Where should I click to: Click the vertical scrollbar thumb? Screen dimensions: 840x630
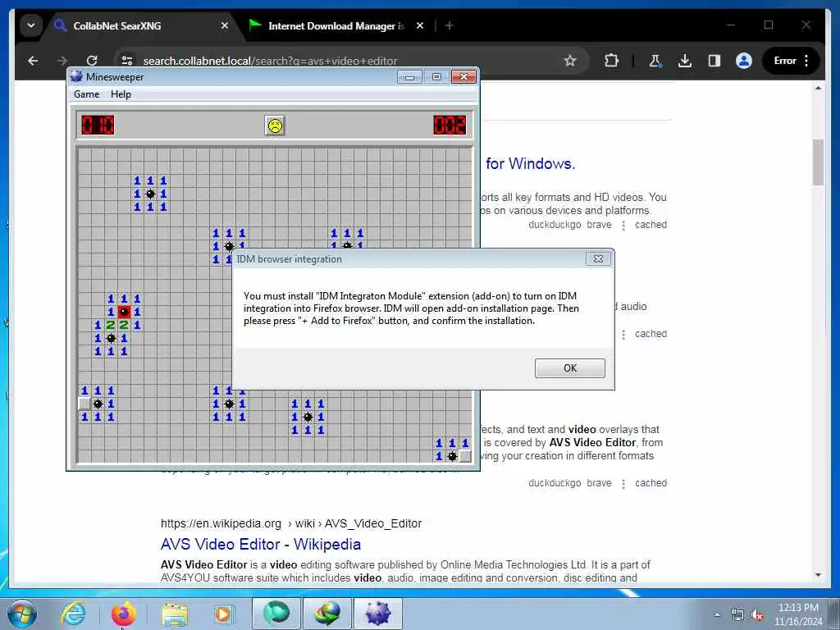(x=818, y=162)
